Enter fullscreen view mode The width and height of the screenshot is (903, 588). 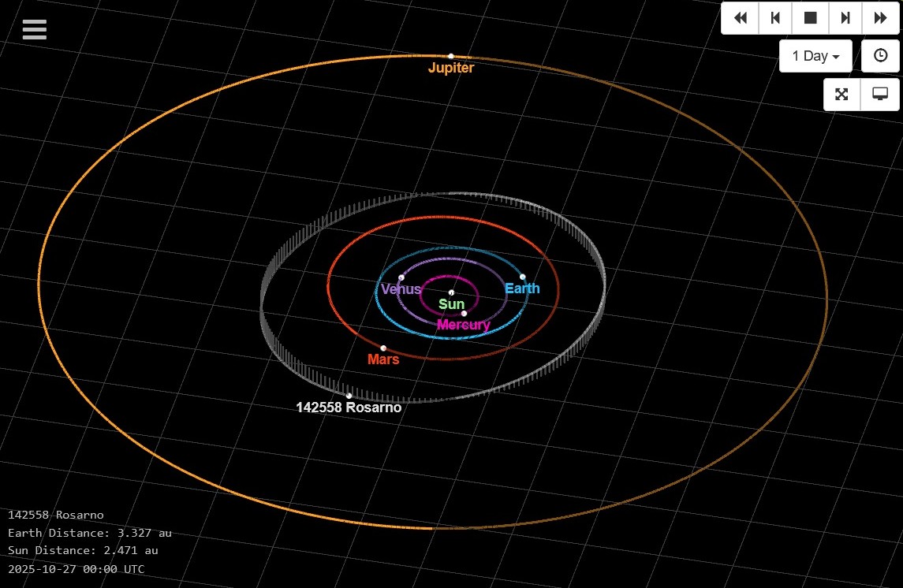pyautogui.click(x=841, y=94)
